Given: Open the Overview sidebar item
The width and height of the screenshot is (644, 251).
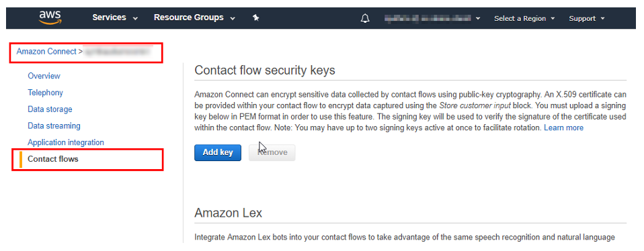Looking at the screenshot, I should tap(44, 76).
